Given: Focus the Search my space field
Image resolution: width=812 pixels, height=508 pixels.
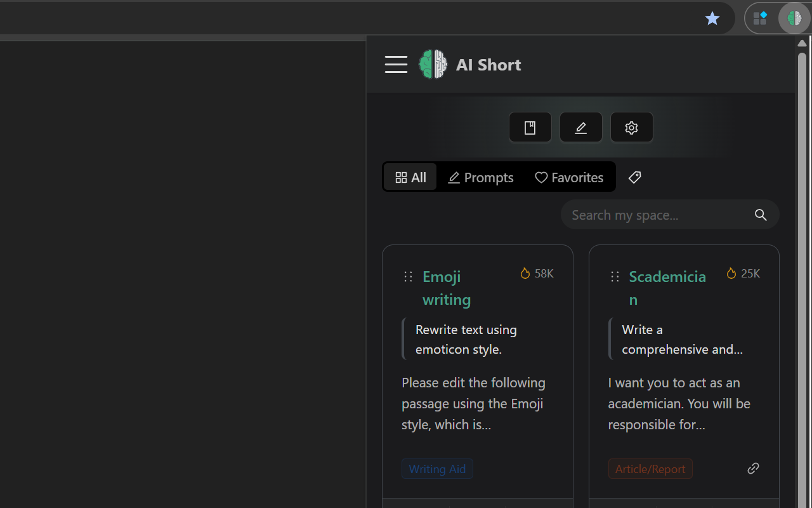Looking at the screenshot, I should [x=670, y=215].
